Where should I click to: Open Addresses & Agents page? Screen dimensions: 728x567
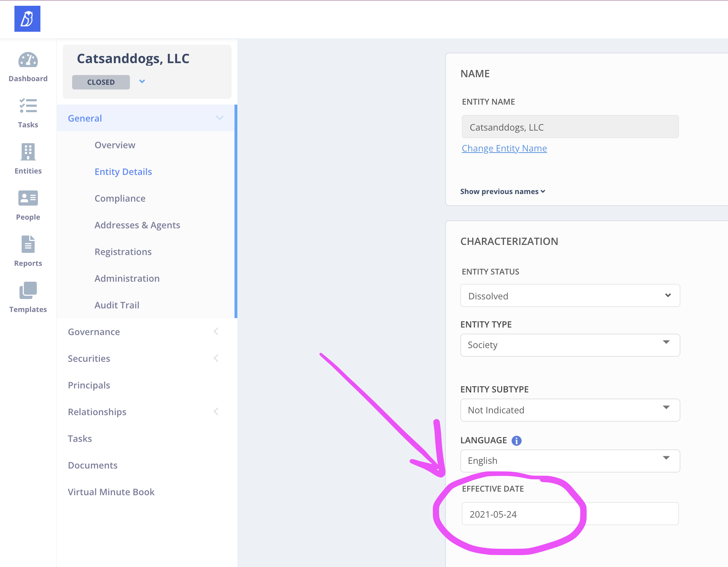click(137, 225)
